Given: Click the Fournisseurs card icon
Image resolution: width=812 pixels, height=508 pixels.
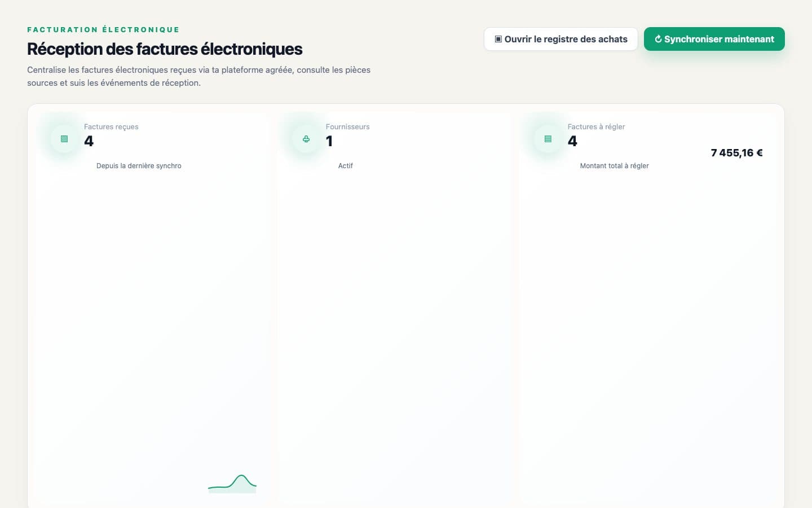Looking at the screenshot, I should [306, 139].
